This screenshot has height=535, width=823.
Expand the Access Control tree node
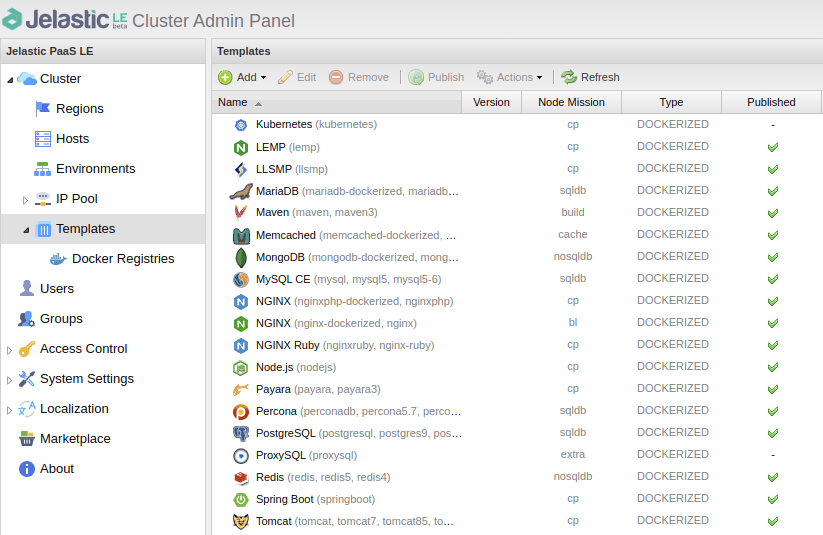coord(9,350)
